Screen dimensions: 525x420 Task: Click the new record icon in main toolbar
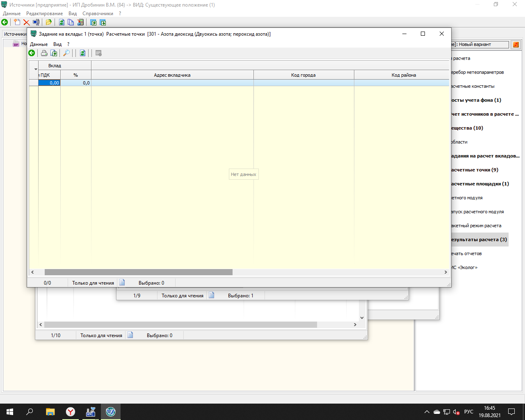click(x=17, y=23)
